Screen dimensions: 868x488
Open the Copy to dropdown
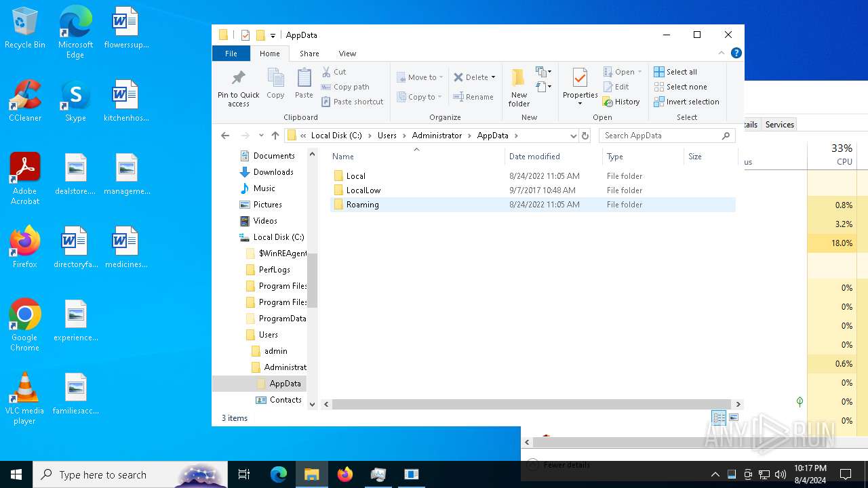(x=420, y=97)
